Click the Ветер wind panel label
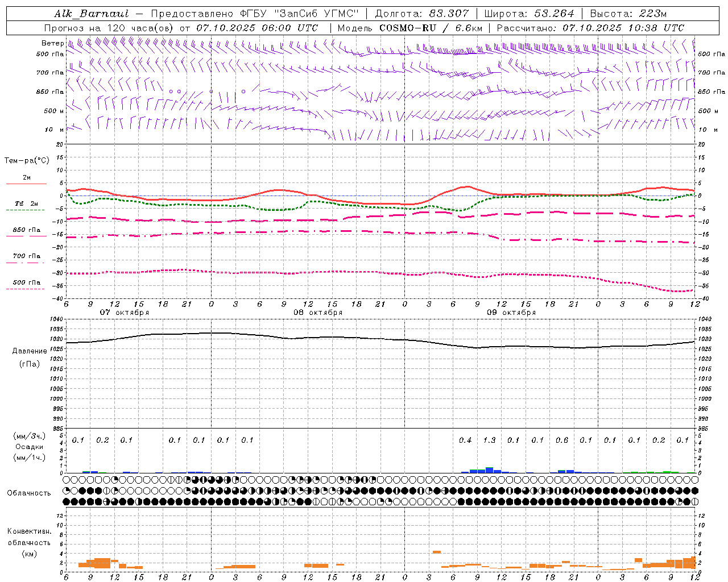The image size is (728, 582). [52, 43]
